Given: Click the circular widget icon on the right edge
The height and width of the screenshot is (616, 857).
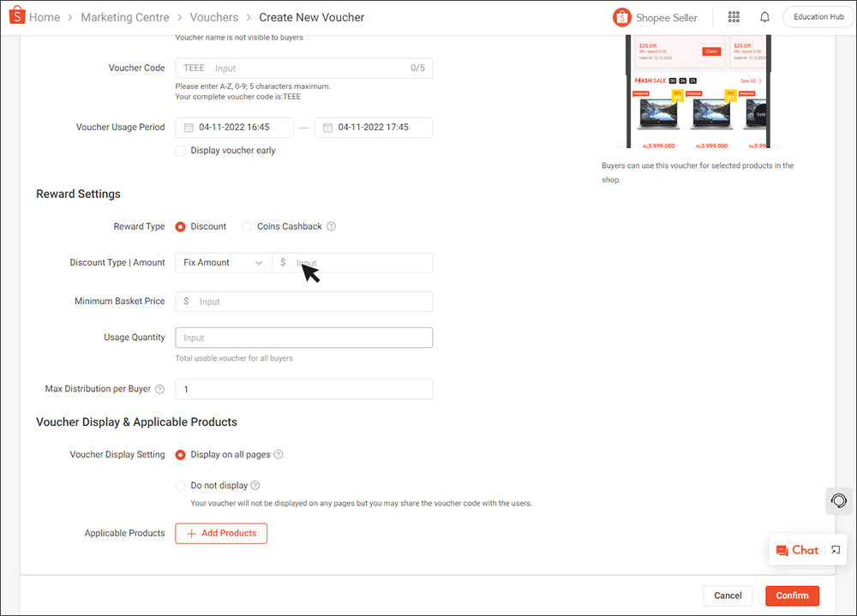Looking at the screenshot, I should tap(838, 500).
